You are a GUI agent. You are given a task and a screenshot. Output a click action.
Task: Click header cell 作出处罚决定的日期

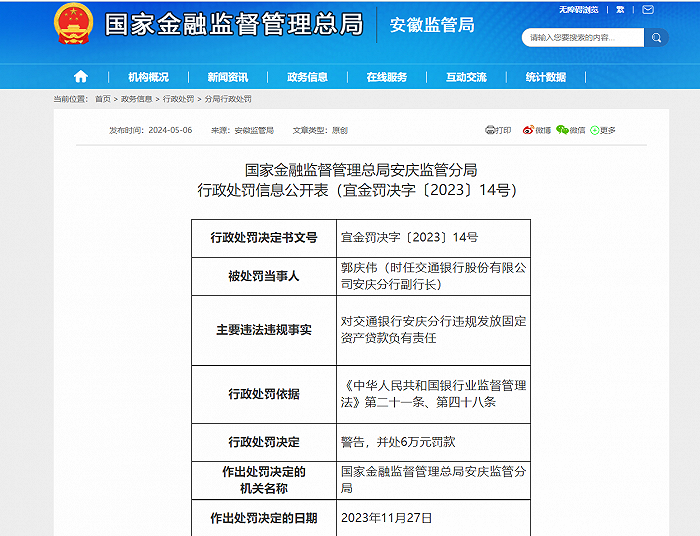point(264,518)
